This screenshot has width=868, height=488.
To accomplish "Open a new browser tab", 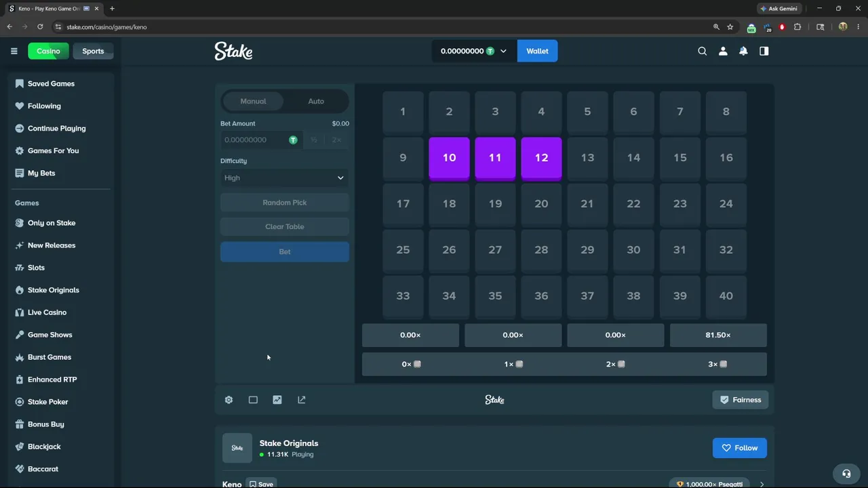I will click(112, 9).
